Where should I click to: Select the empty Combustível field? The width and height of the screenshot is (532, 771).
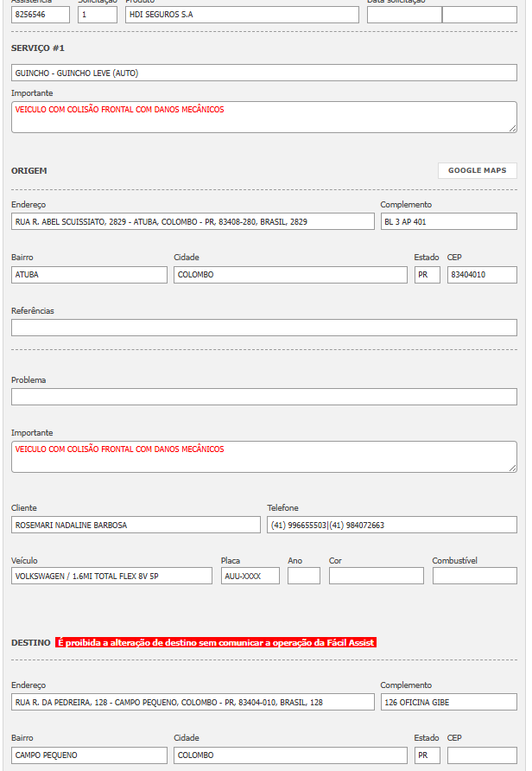(x=474, y=576)
